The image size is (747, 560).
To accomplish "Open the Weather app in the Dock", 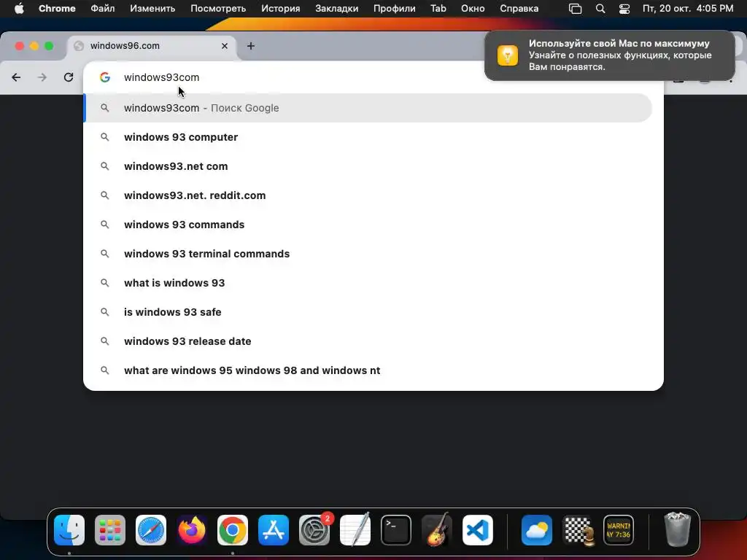I will [x=537, y=530].
